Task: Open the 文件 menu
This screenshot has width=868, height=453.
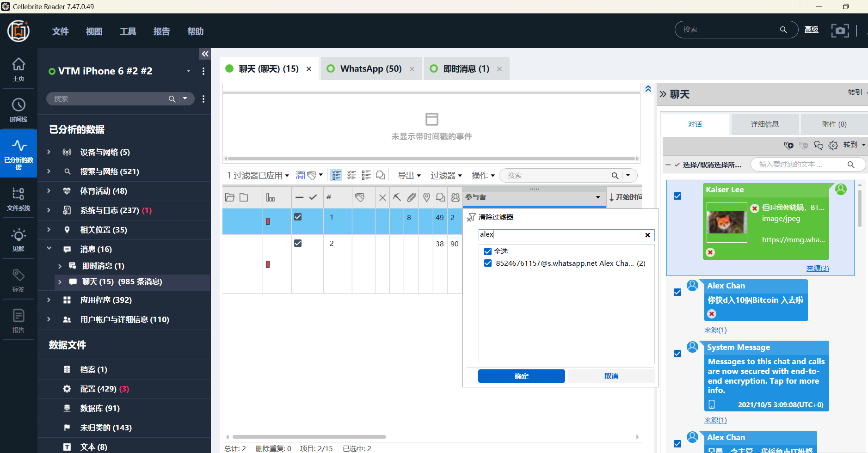Action: [x=61, y=31]
